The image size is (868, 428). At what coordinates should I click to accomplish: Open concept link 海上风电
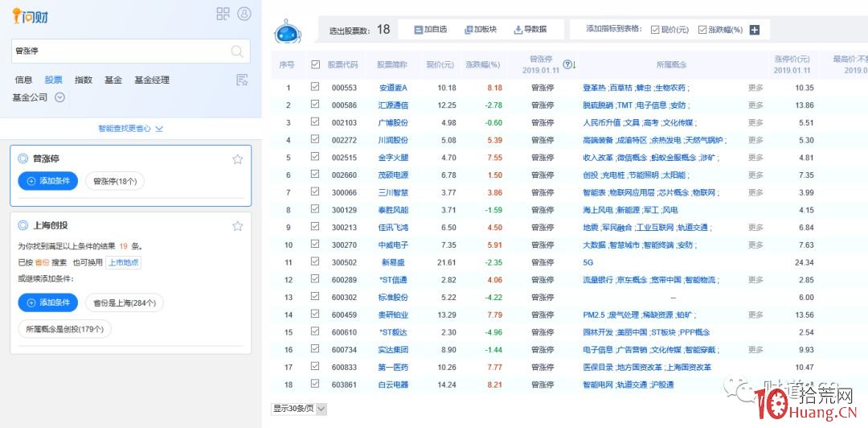(599, 210)
